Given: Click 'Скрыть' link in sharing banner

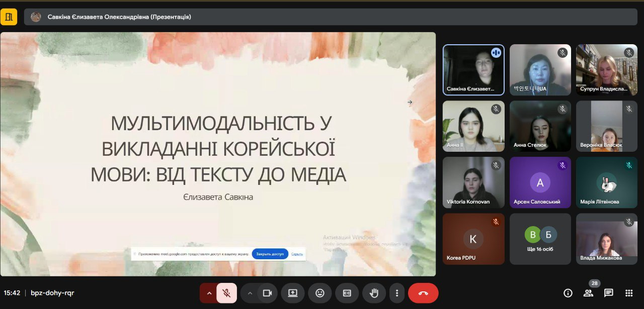Looking at the screenshot, I should (297, 254).
